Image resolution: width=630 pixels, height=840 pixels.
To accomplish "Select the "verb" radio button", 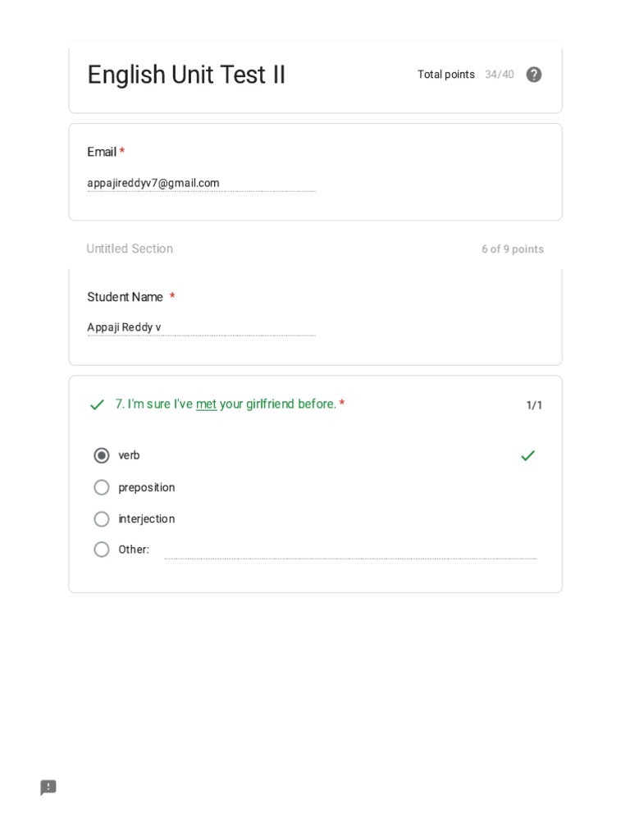I will pos(102,455).
